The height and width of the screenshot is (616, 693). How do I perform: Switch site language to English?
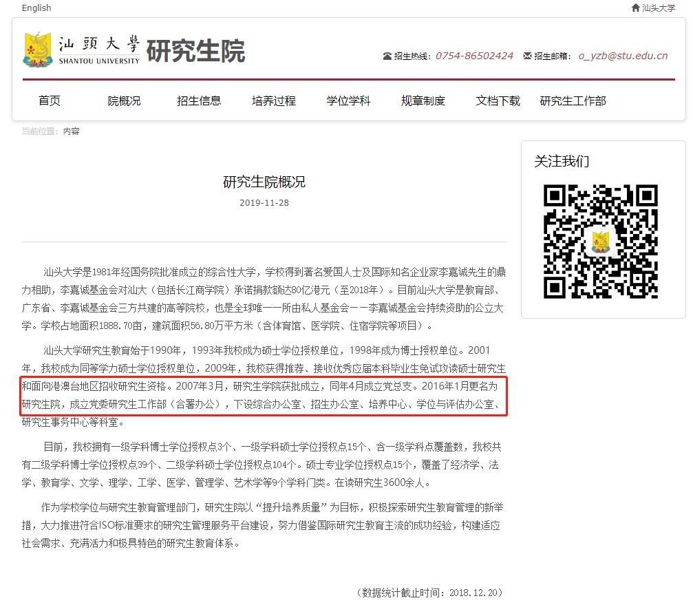(x=36, y=8)
